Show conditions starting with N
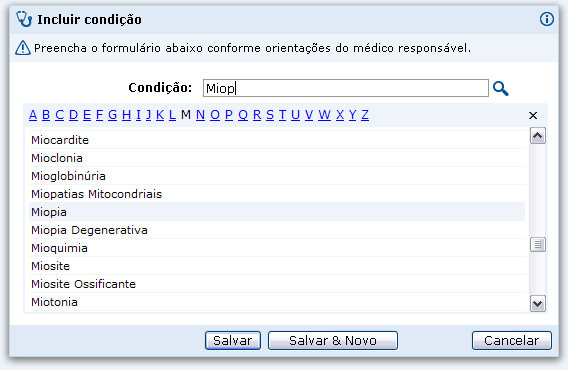 [200, 115]
